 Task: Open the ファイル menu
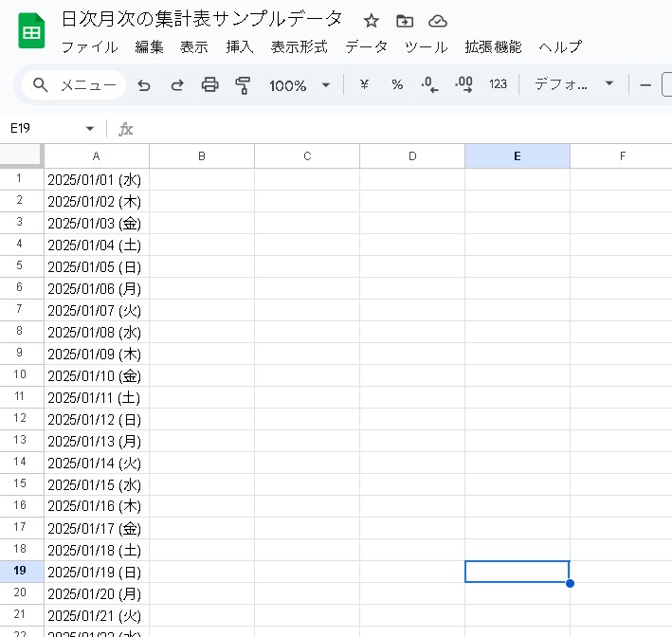(89, 46)
